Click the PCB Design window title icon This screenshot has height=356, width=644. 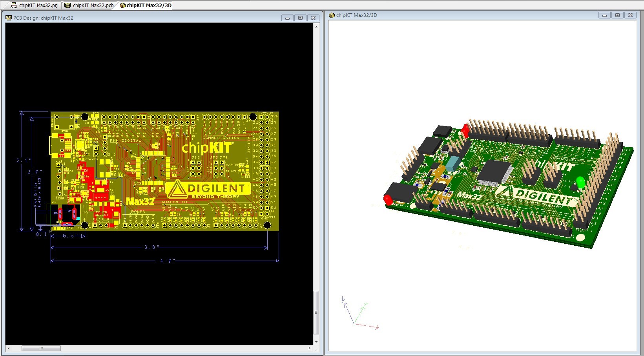coord(8,18)
